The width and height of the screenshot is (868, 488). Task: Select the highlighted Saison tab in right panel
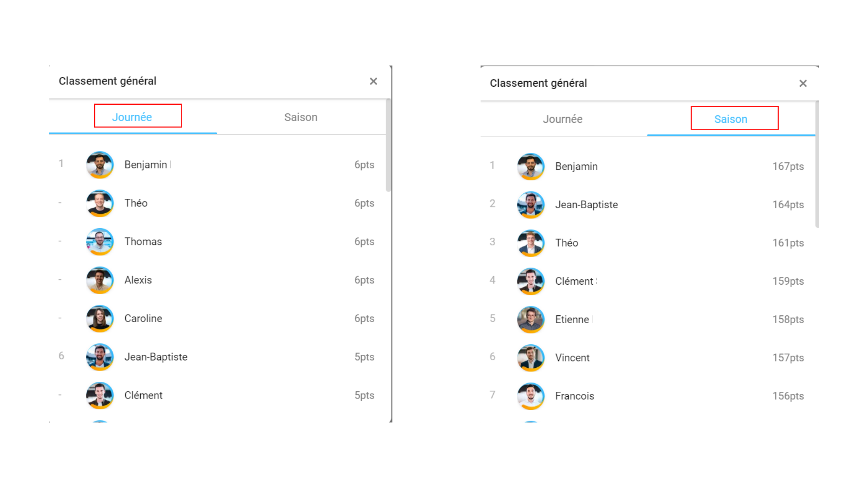(x=731, y=119)
